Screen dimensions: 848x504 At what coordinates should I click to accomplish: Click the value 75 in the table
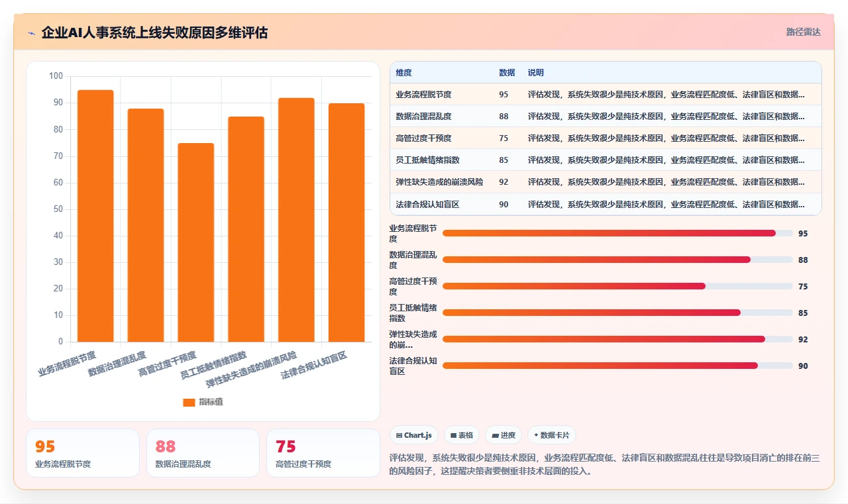pyautogui.click(x=503, y=138)
